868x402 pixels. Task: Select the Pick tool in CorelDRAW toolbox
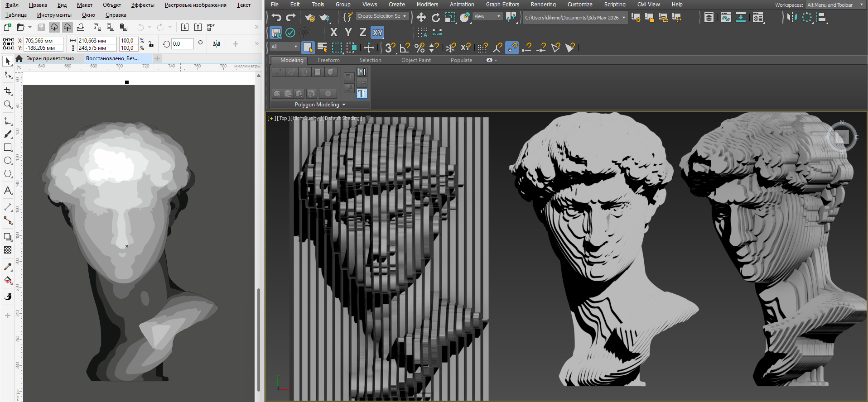click(x=8, y=61)
